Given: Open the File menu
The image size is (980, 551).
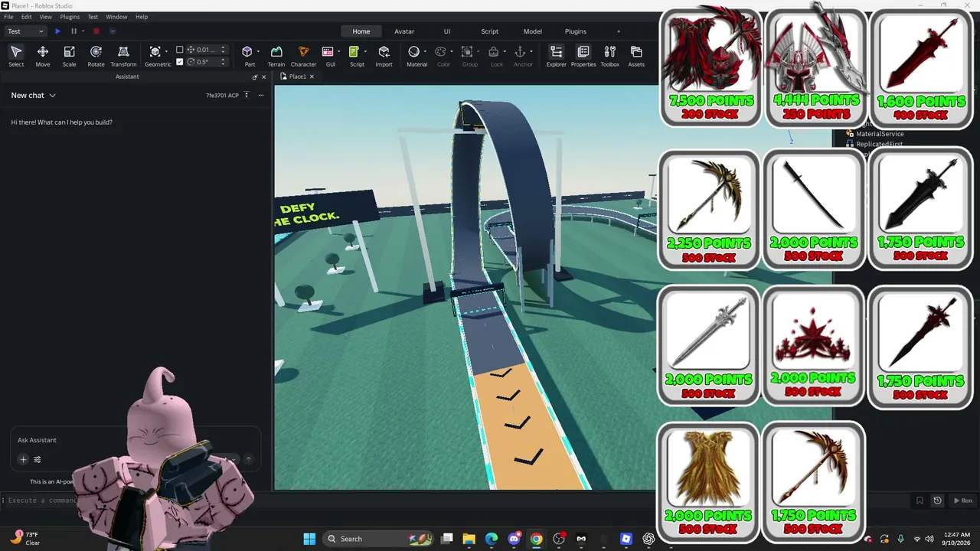Looking at the screenshot, I should coord(8,17).
